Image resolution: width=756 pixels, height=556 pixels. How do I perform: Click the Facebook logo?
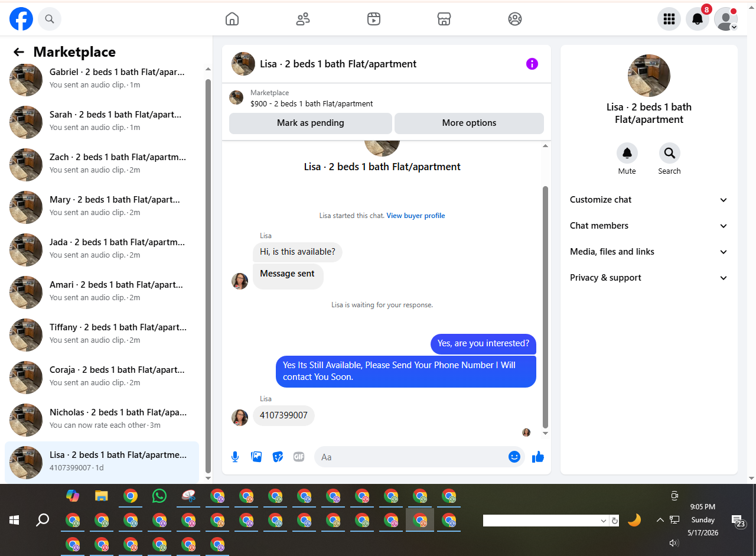click(x=21, y=19)
